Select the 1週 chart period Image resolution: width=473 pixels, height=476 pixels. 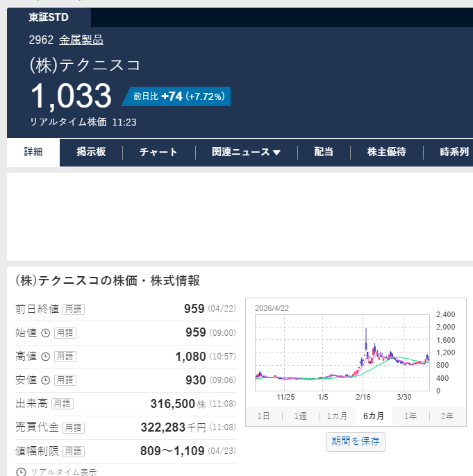coord(301,416)
